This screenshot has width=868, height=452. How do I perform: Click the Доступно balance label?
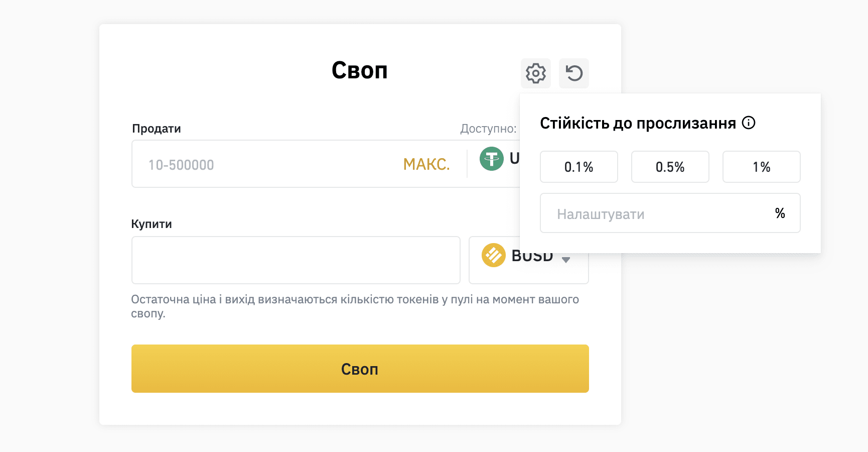(489, 129)
